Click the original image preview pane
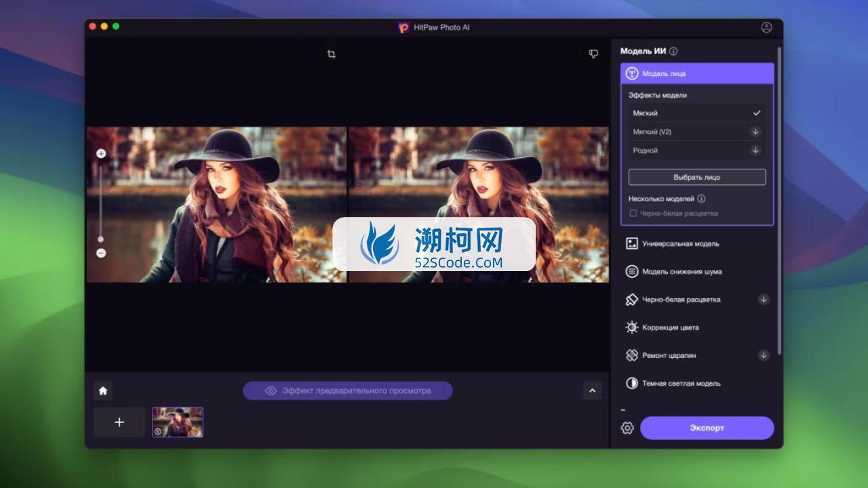 coord(216,205)
